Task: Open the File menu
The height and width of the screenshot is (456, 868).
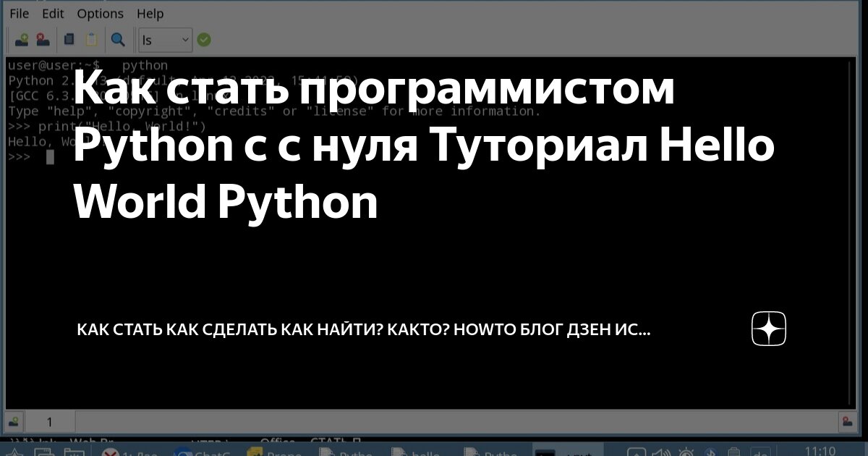Action: [19, 12]
